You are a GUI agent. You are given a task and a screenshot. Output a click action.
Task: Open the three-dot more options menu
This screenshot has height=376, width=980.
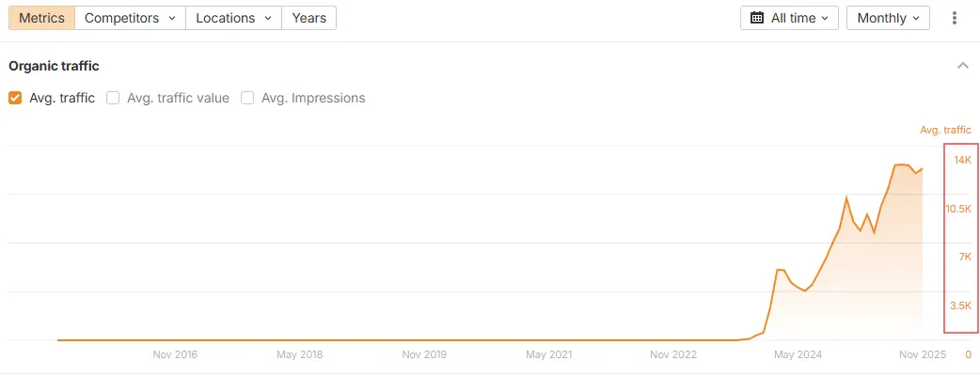pos(956,18)
